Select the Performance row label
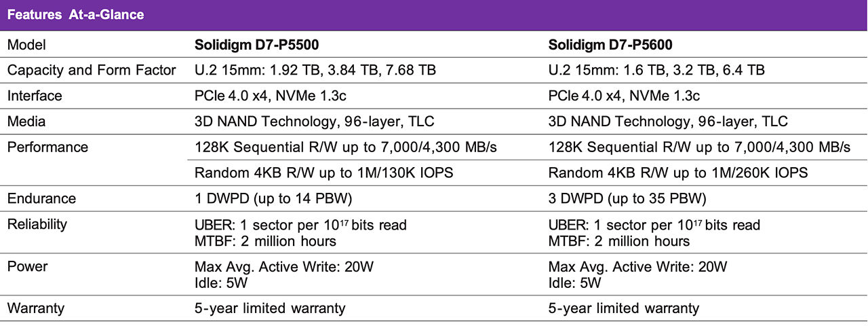868x326 pixels. coord(47,147)
